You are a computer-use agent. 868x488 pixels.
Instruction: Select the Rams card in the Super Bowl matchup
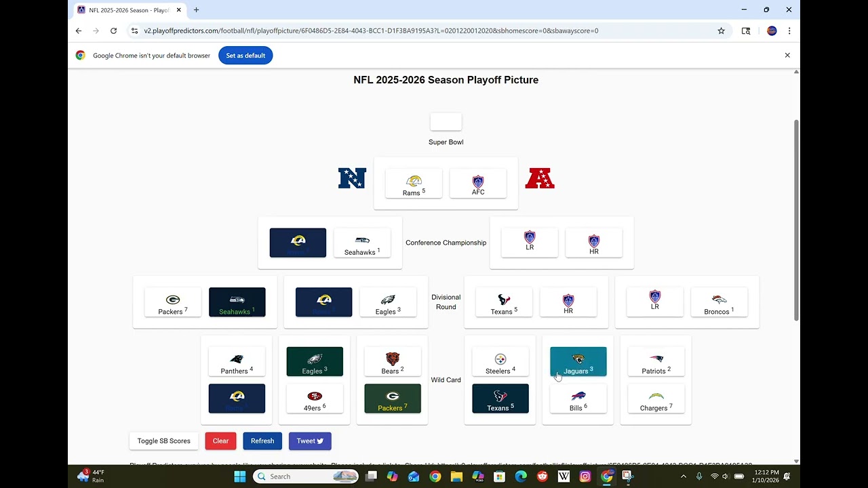(414, 184)
